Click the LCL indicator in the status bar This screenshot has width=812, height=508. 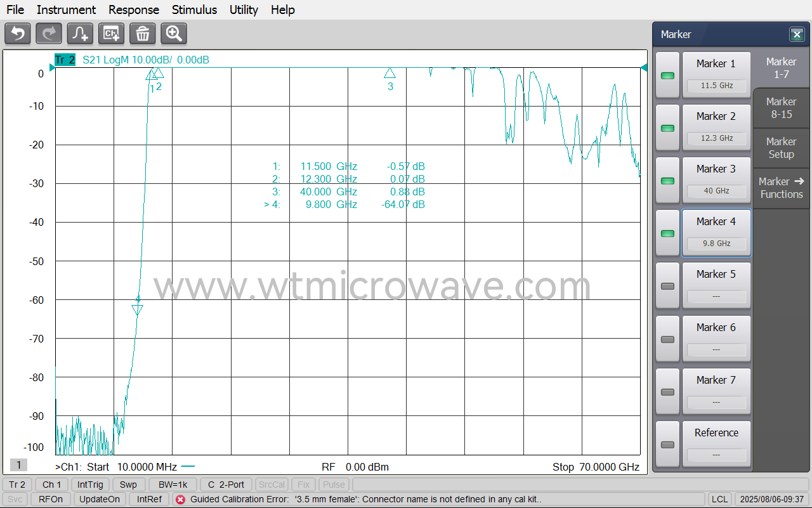[720, 499]
